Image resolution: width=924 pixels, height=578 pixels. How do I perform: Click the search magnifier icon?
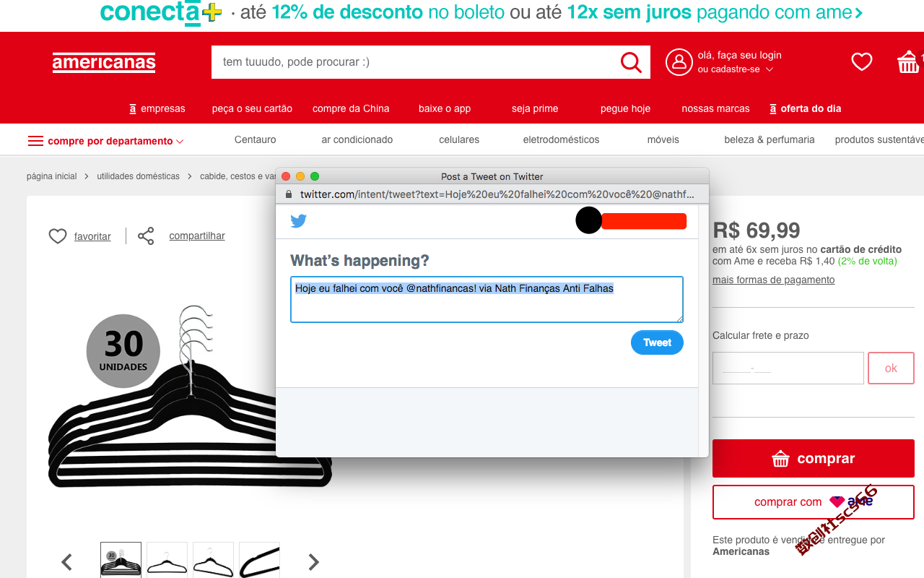click(x=631, y=62)
